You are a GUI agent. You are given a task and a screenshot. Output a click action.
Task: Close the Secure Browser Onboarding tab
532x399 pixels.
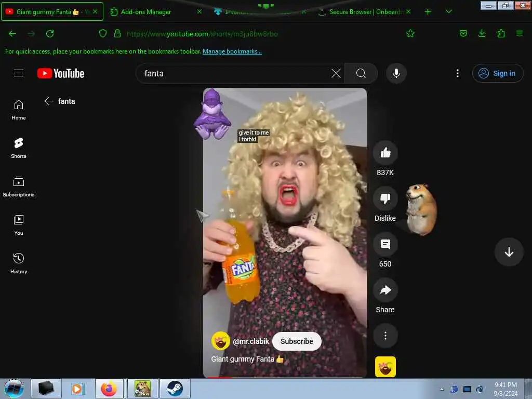(408, 11)
